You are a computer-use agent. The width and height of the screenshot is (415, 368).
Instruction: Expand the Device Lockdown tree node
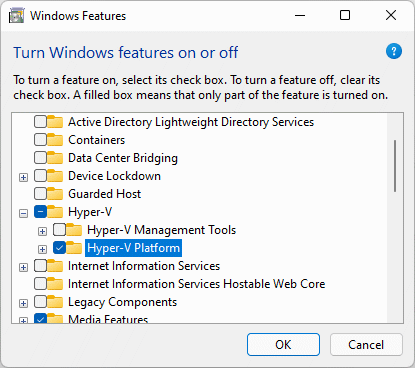23,177
